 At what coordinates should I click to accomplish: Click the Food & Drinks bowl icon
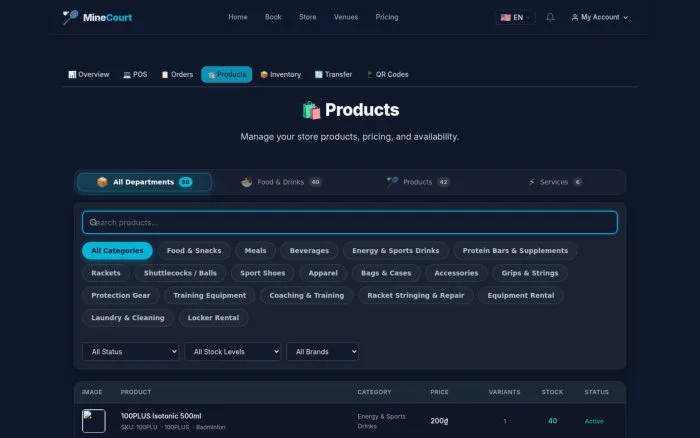[x=246, y=182]
